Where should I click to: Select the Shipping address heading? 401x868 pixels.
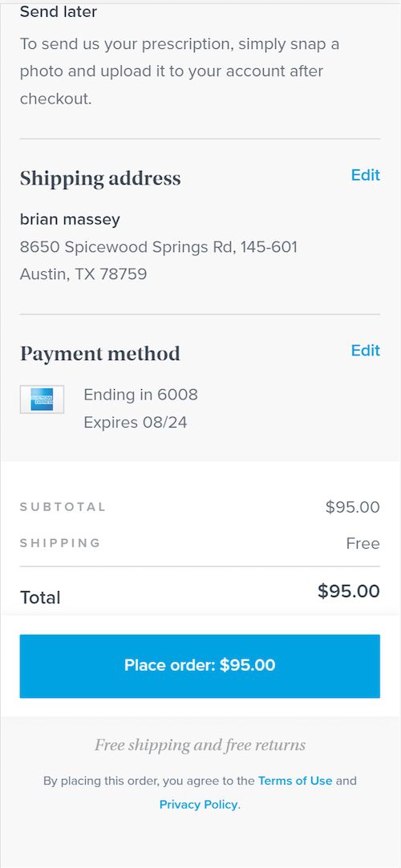click(x=100, y=178)
